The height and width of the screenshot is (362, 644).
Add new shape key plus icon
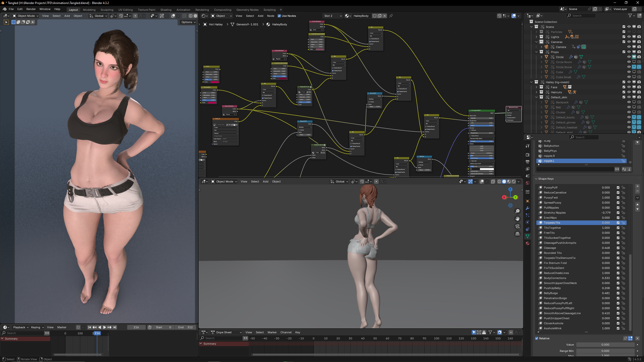[637, 186]
